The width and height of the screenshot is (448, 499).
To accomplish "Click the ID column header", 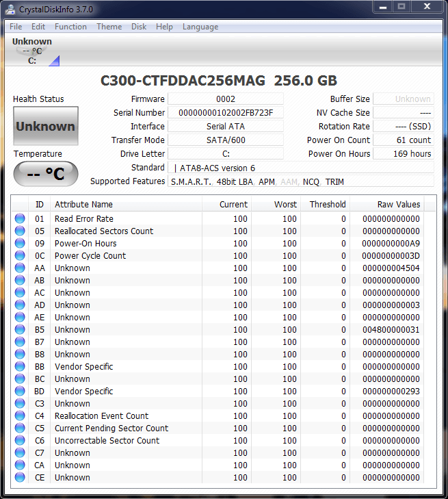I will (40, 204).
